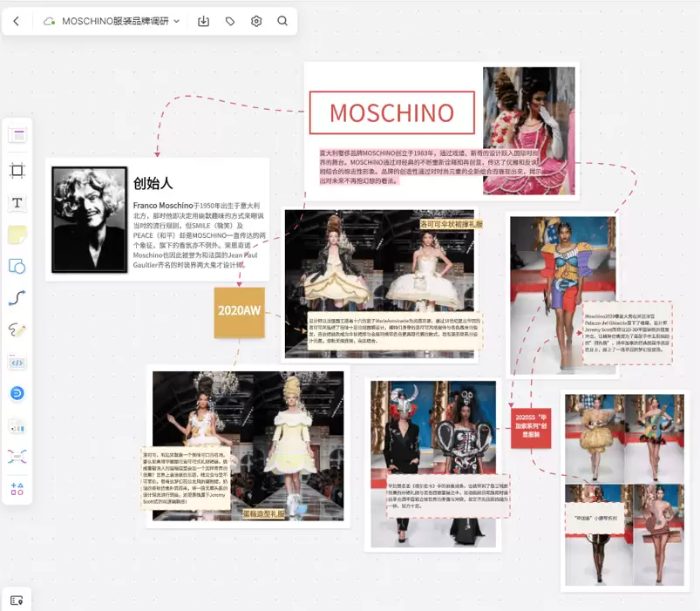Toggle the minimap icon at bottom left
Image resolution: width=700 pixels, height=611 pixels.
pyautogui.click(x=17, y=601)
